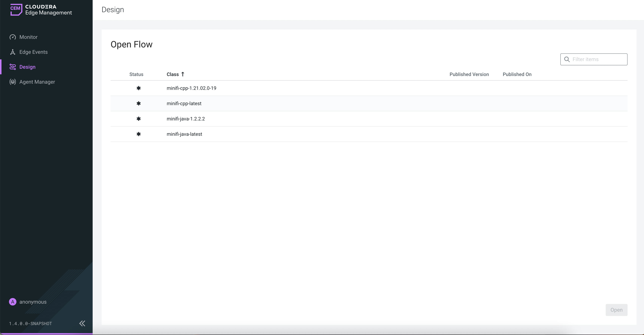The width and height of the screenshot is (644, 335).
Task: Select the minifi-java-latest class row
Action: [x=184, y=134]
